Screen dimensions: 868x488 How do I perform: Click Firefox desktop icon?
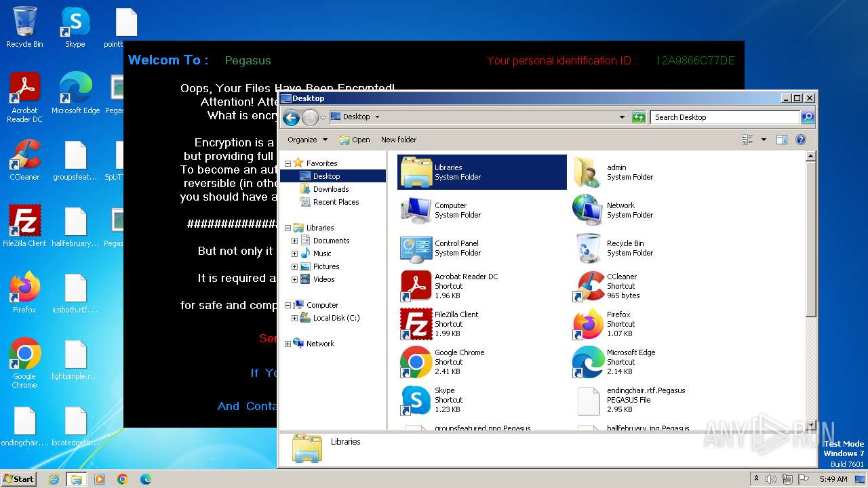pos(24,293)
